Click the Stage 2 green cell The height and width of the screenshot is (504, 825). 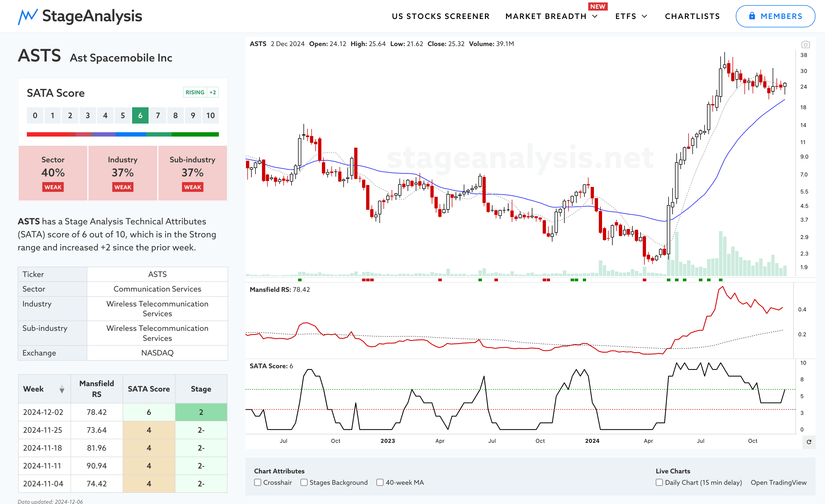[201, 412]
